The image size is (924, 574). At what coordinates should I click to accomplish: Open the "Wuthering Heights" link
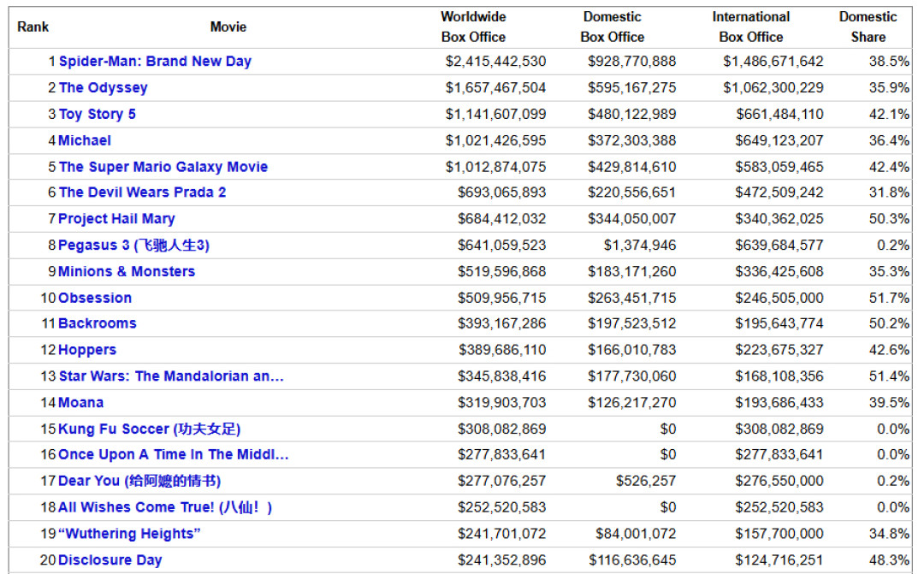coord(129,534)
